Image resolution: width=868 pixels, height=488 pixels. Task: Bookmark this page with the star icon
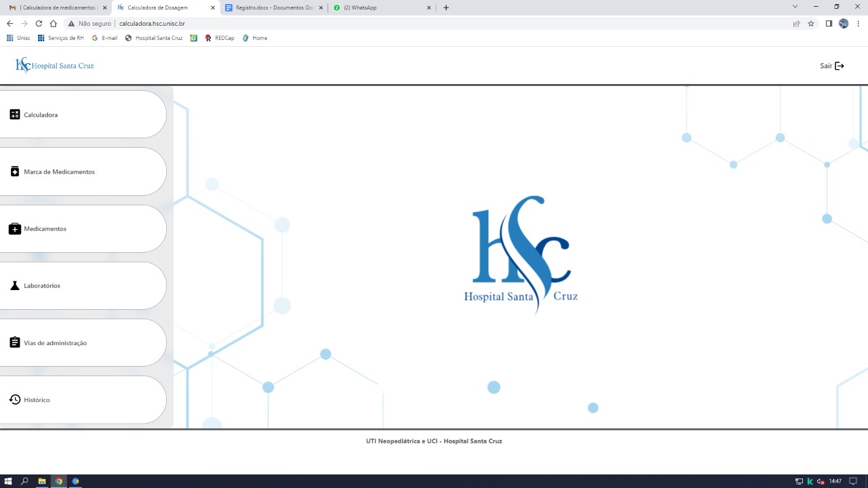pyautogui.click(x=811, y=23)
